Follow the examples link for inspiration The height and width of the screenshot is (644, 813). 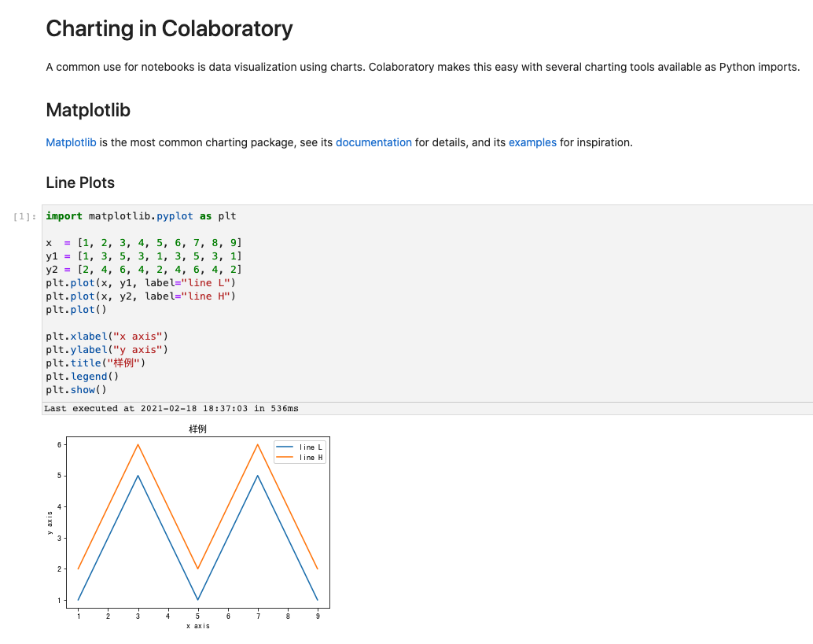(532, 142)
